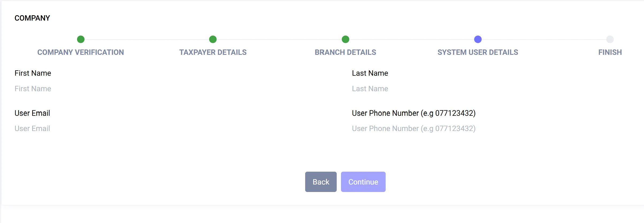Click the Taxpayer Details green step dot
The image size is (644, 223).
click(213, 39)
